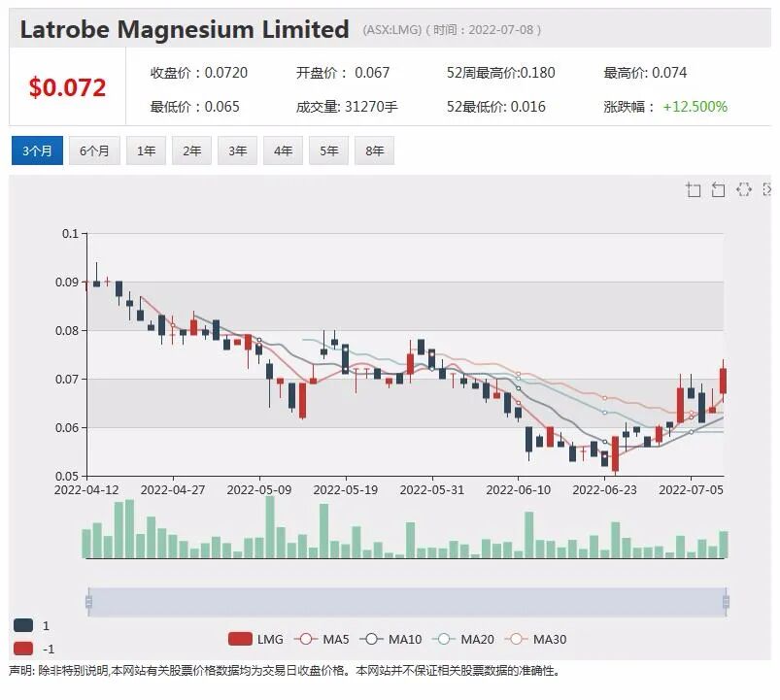The image size is (780, 700).
Task: Switch to the 1年 range tab
Action: [x=147, y=150]
